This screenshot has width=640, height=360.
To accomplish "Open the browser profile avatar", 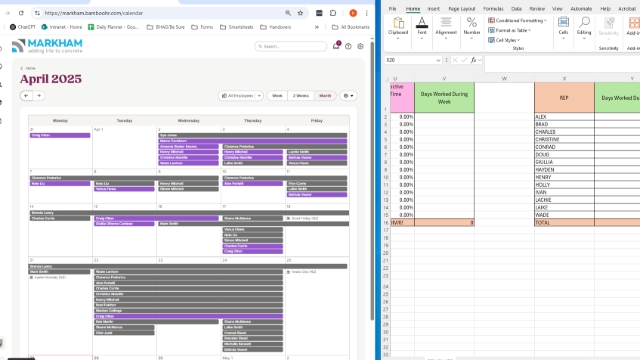I will tap(353, 13).
